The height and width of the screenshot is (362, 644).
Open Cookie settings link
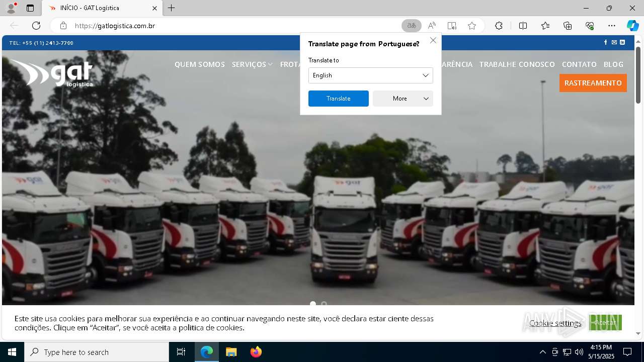[x=555, y=323]
